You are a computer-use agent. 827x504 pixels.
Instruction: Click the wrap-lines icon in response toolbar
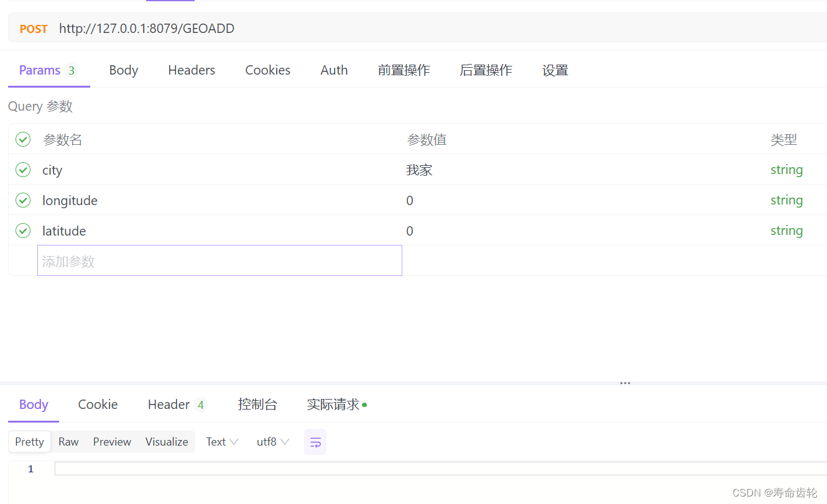coord(315,442)
